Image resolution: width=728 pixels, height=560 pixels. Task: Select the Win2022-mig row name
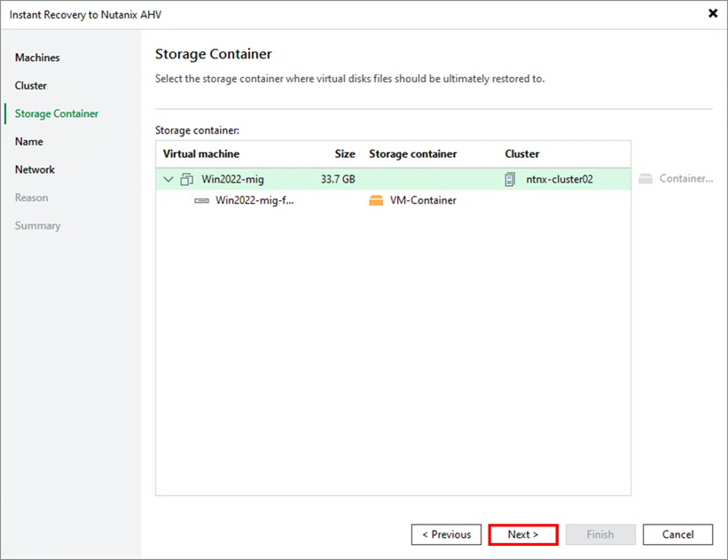232,179
